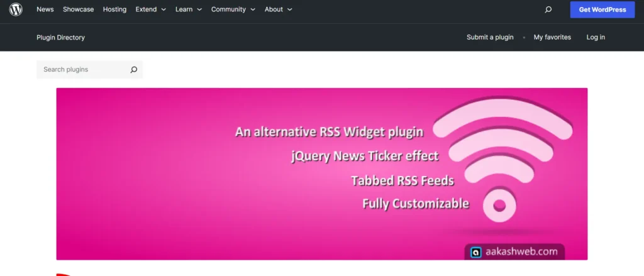Expand the About menu chevron
Viewport: 644px width, 276px height.
point(289,9)
